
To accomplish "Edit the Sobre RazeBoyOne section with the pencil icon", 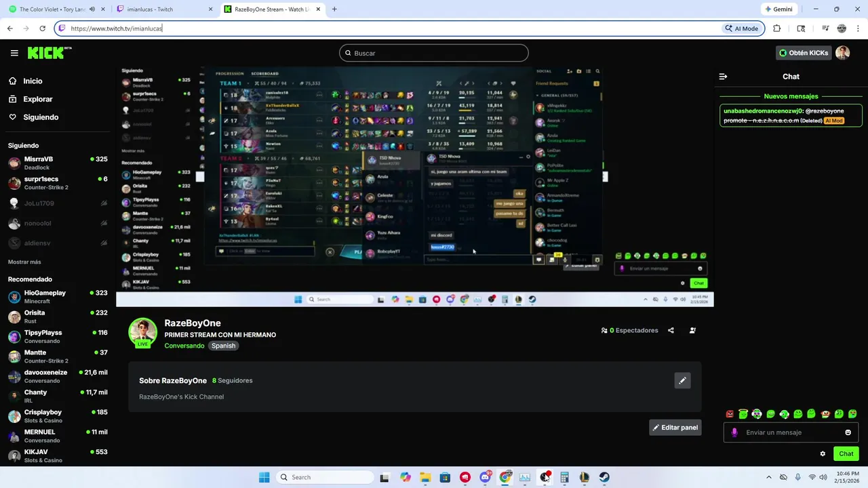I will tap(682, 380).
